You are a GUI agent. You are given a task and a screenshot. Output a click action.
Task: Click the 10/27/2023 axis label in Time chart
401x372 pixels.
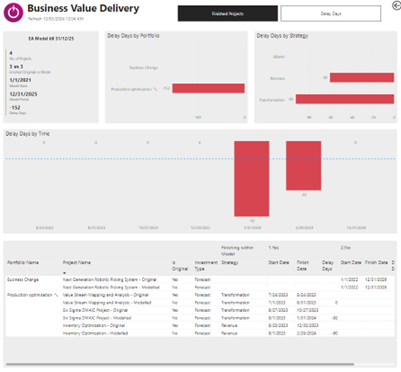click(148, 228)
